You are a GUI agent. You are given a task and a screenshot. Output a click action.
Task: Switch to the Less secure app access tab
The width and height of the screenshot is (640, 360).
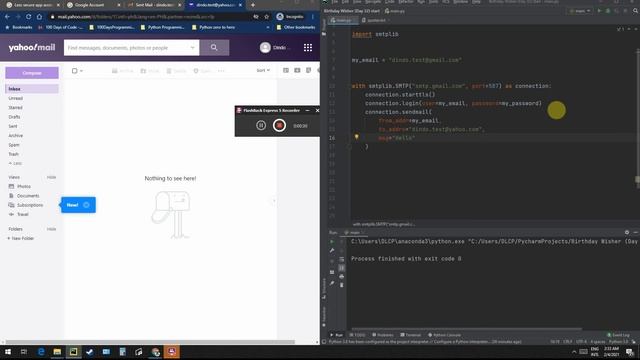(32, 5)
